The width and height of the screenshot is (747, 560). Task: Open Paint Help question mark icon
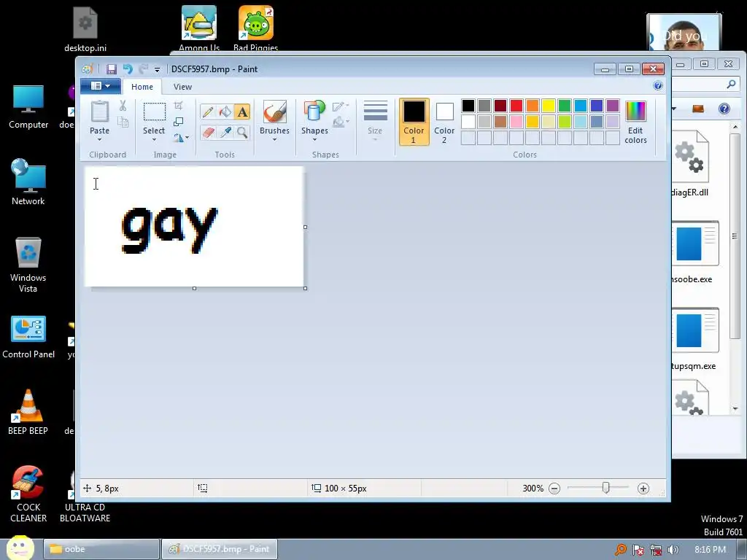(x=658, y=86)
